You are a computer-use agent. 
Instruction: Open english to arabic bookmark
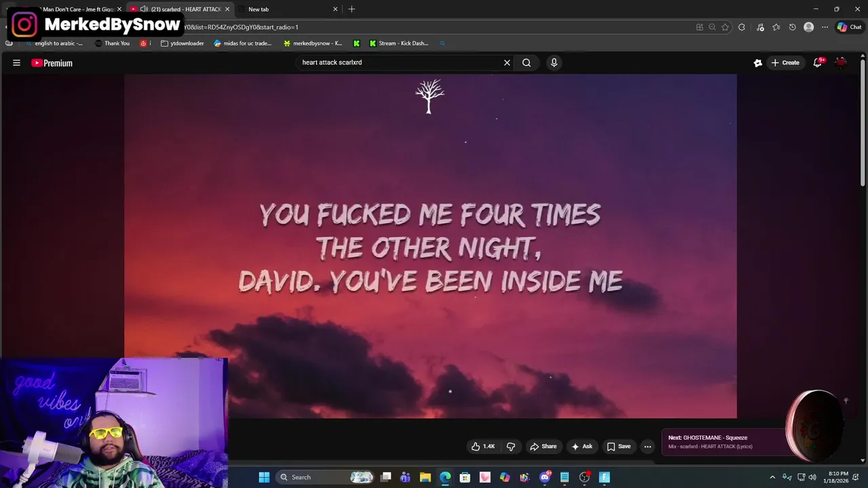[x=54, y=43]
